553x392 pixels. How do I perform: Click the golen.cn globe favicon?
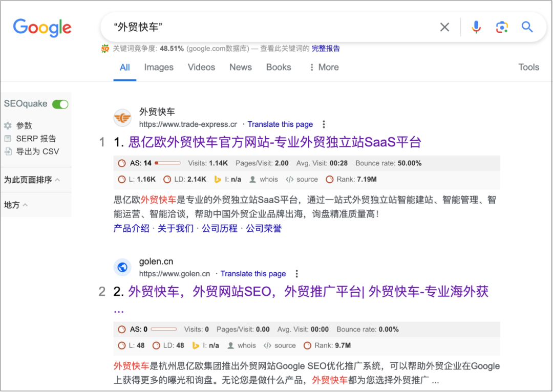pyautogui.click(x=122, y=267)
